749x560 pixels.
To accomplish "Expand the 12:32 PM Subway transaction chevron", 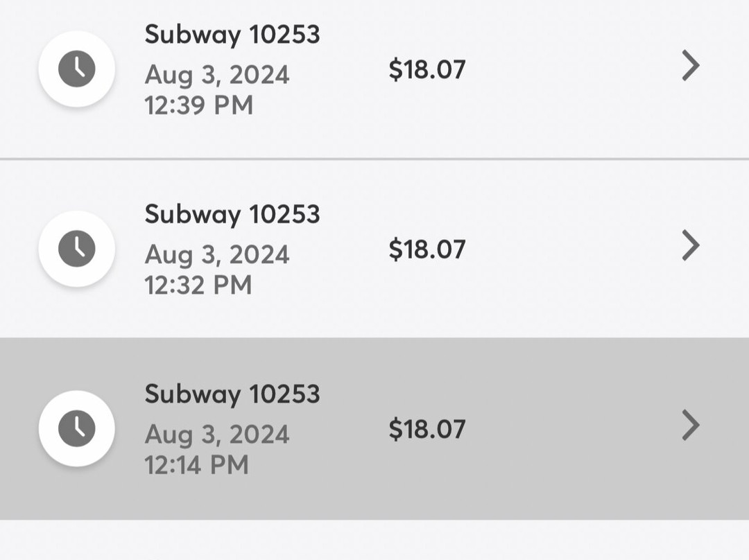I will coord(691,245).
